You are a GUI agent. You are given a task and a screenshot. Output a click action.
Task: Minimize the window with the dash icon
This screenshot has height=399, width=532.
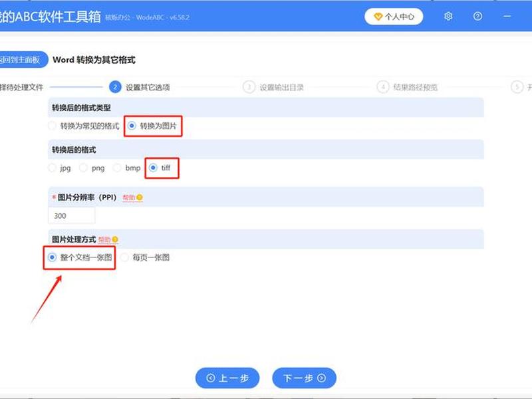coord(507,16)
